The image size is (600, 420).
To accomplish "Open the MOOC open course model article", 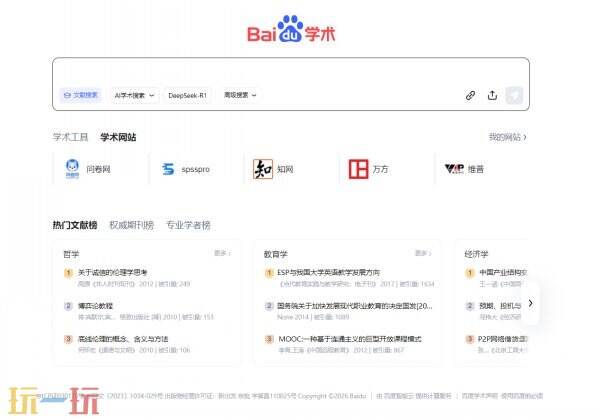I will coord(350,339).
